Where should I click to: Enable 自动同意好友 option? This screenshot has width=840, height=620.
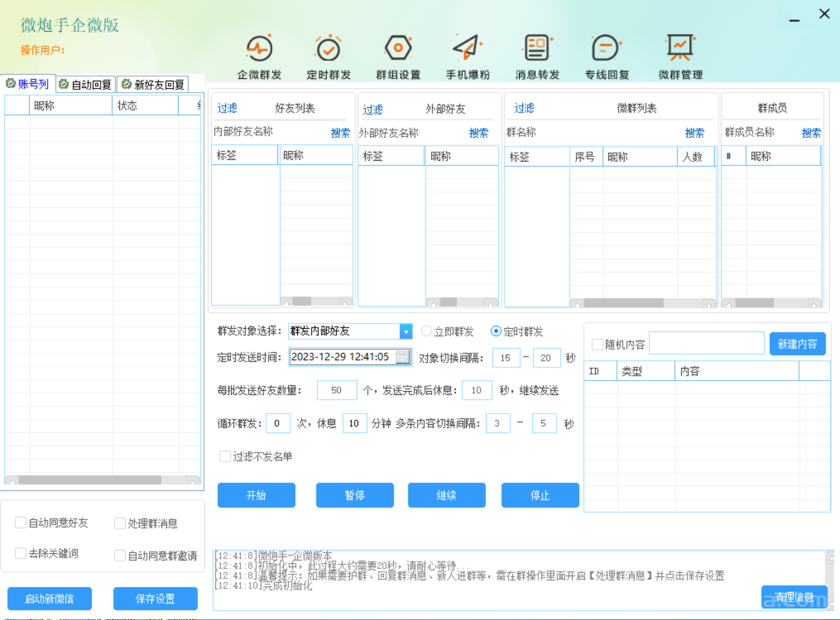[21, 522]
